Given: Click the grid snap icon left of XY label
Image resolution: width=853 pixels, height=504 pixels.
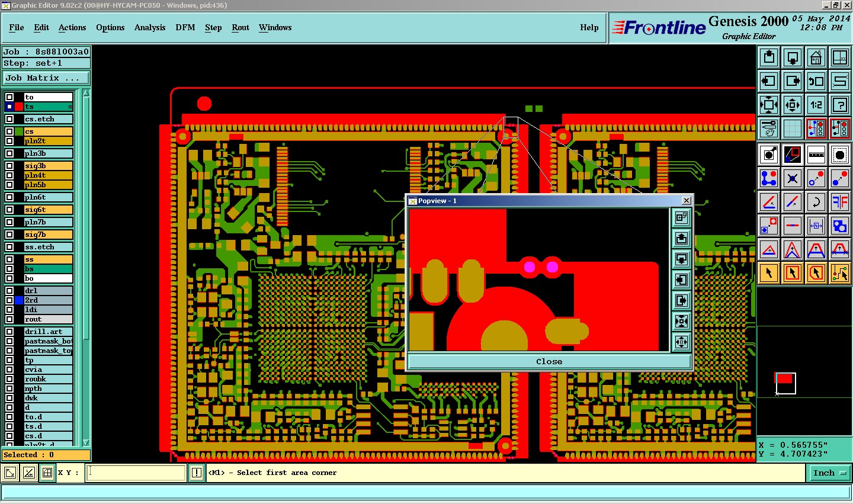Looking at the screenshot, I should [47, 473].
